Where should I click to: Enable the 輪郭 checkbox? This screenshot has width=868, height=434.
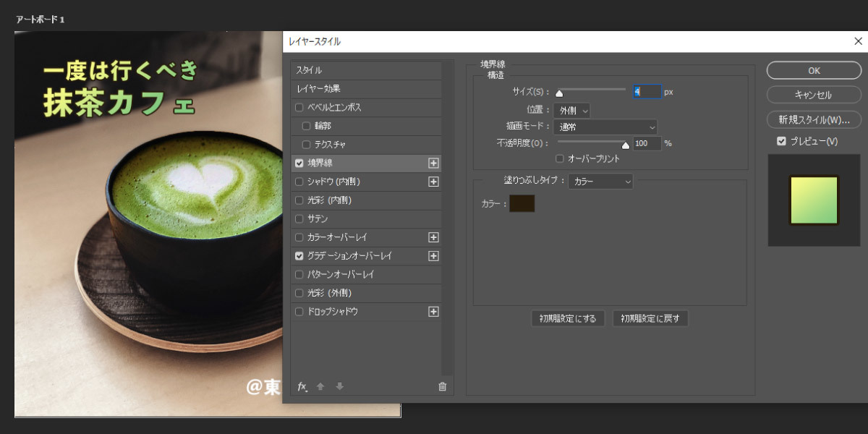(306, 126)
